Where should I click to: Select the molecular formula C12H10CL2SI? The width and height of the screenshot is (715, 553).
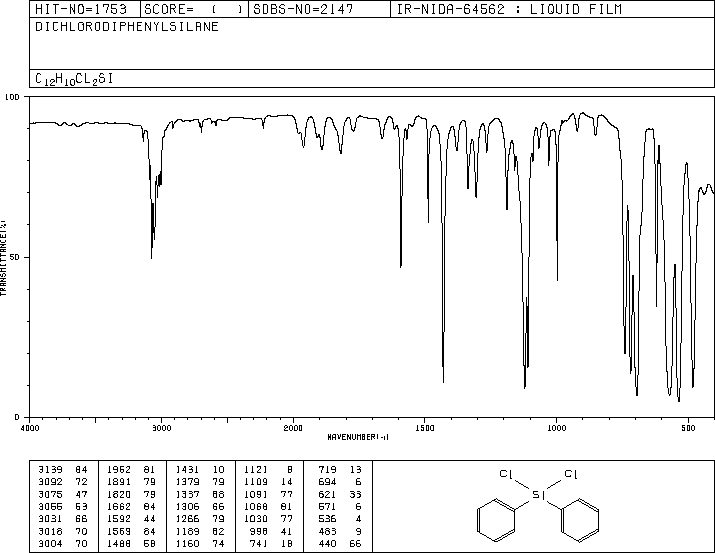point(74,79)
